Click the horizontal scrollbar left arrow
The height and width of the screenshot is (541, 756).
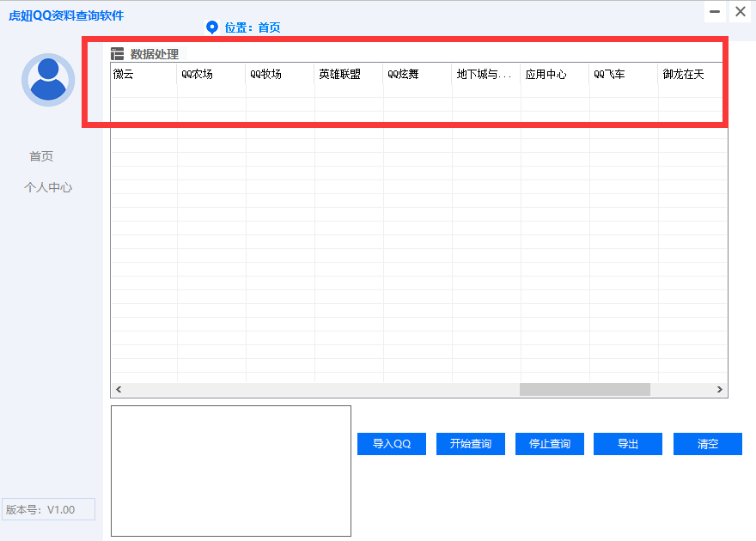coord(119,389)
